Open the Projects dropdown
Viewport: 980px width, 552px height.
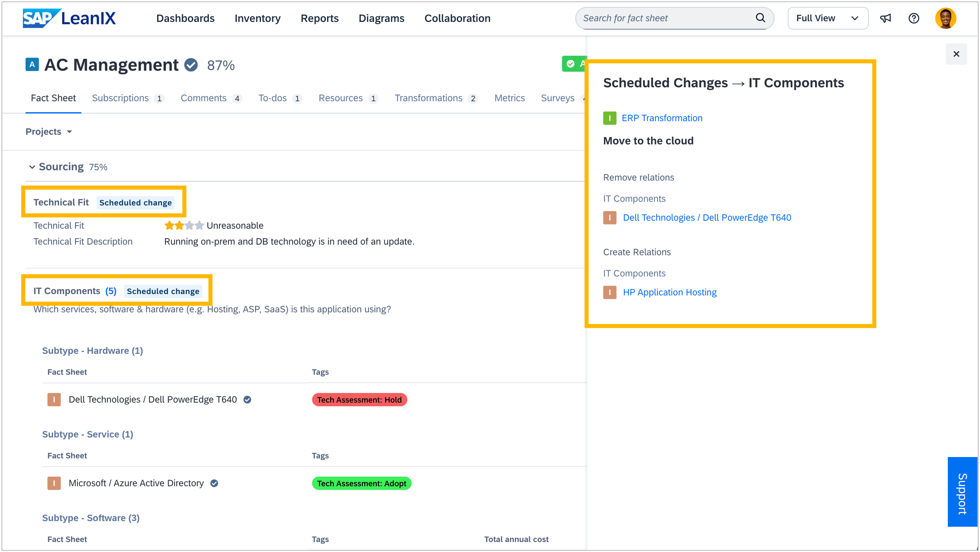click(x=49, y=132)
